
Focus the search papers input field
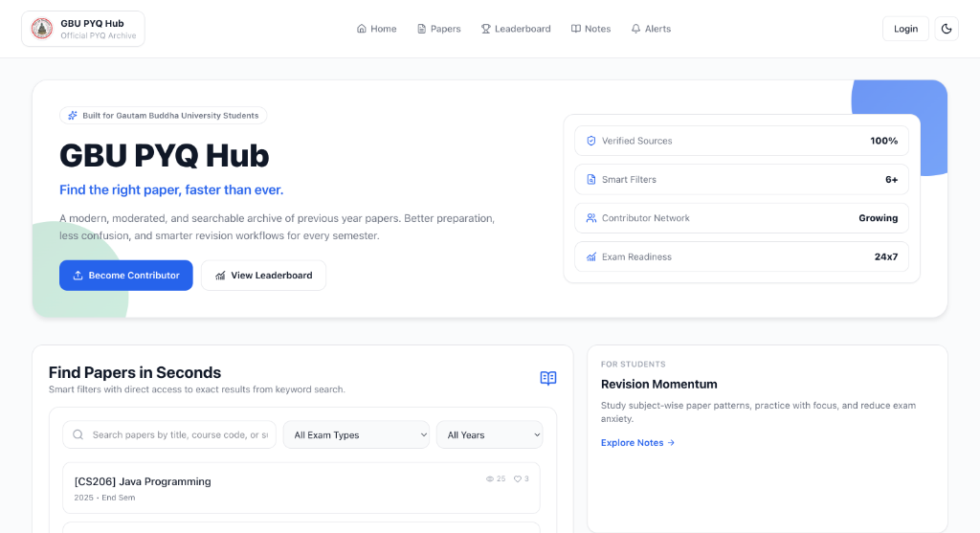click(169, 434)
